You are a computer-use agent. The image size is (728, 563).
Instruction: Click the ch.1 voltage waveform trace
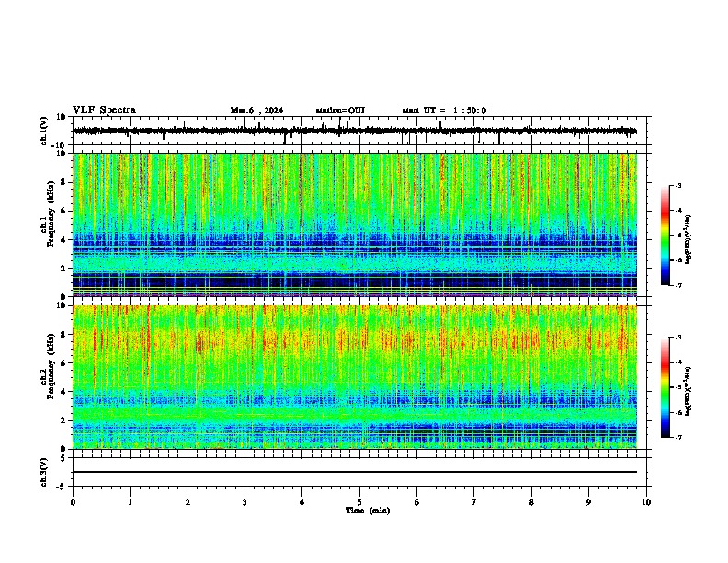[354, 131]
